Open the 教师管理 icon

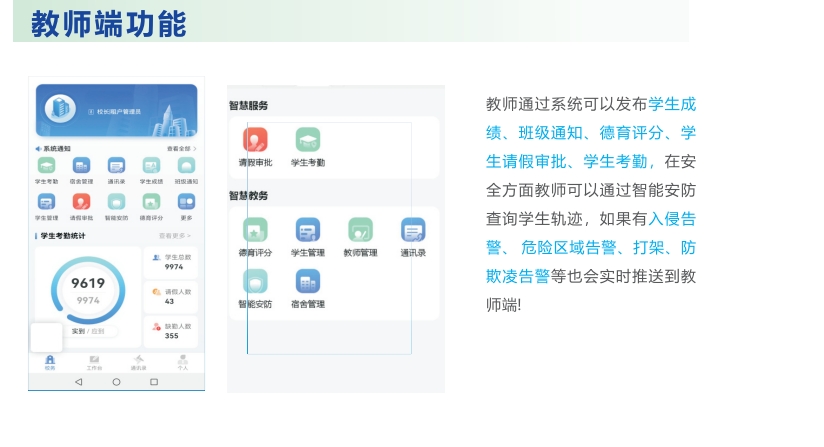pyautogui.click(x=360, y=230)
